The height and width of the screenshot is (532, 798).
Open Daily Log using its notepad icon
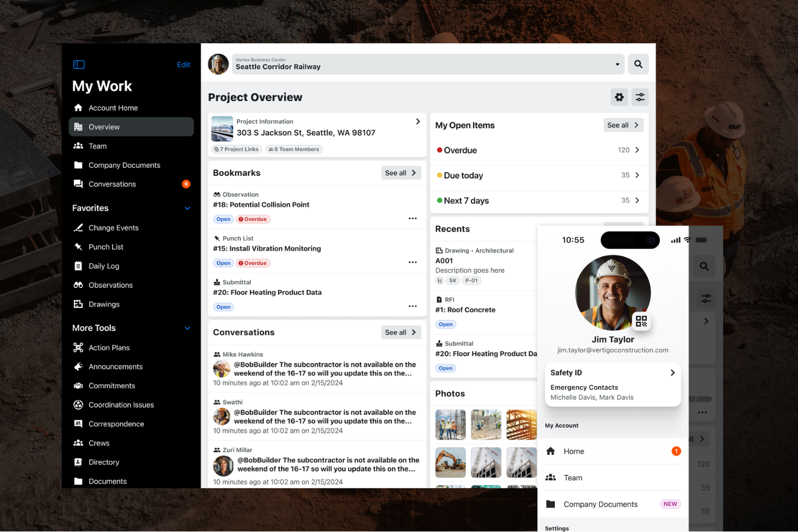coord(78,266)
